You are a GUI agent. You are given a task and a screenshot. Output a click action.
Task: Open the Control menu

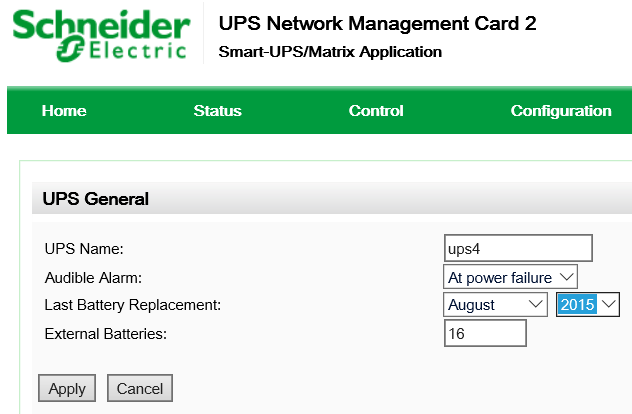coord(376,111)
